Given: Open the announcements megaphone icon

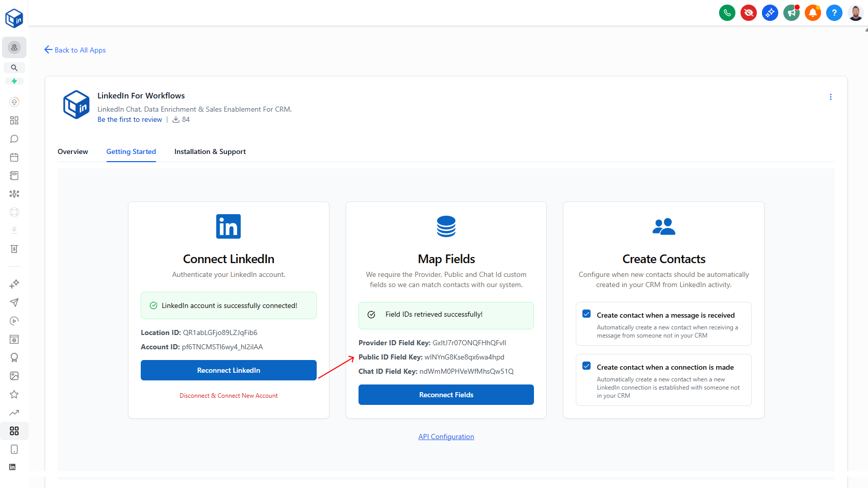Looking at the screenshot, I should pyautogui.click(x=791, y=13).
